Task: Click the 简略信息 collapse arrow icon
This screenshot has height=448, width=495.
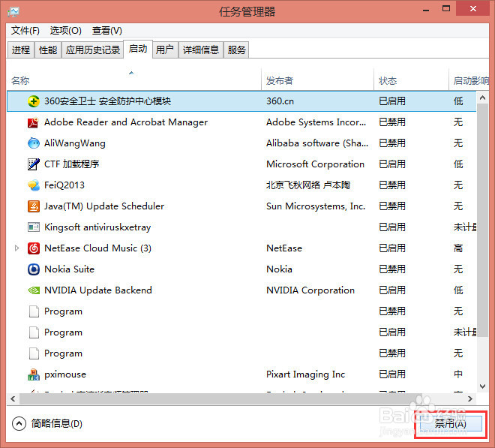Action: [x=19, y=424]
